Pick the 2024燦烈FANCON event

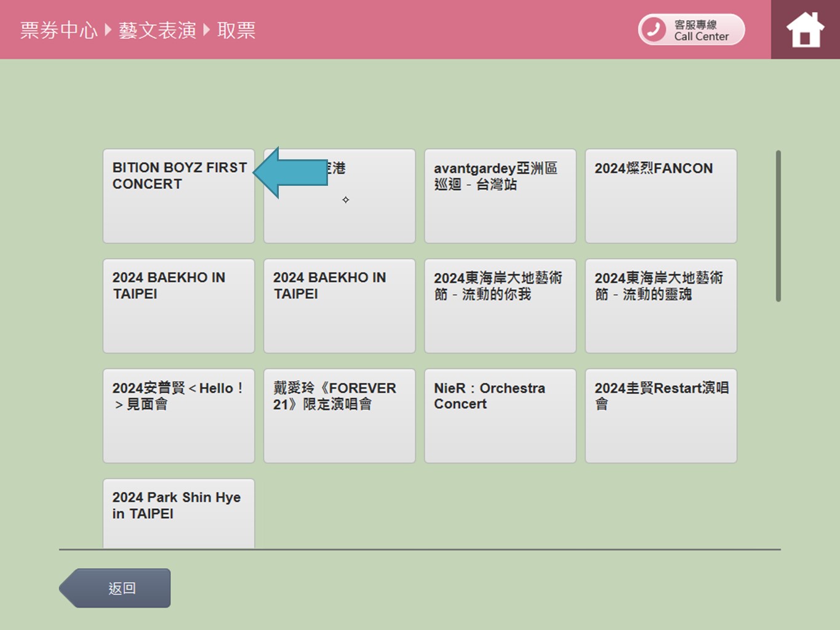[x=660, y=196]
